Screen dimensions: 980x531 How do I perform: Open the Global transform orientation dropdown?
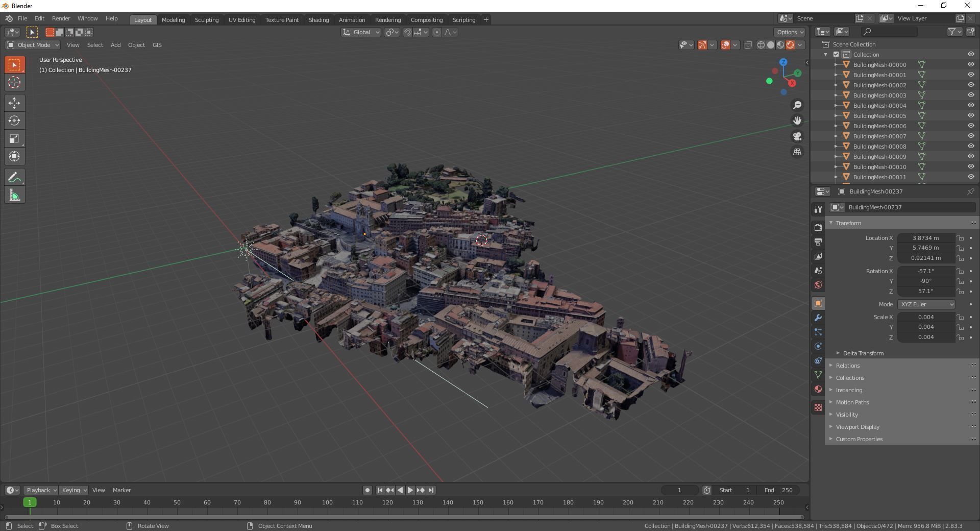click(x=361, y=32)
